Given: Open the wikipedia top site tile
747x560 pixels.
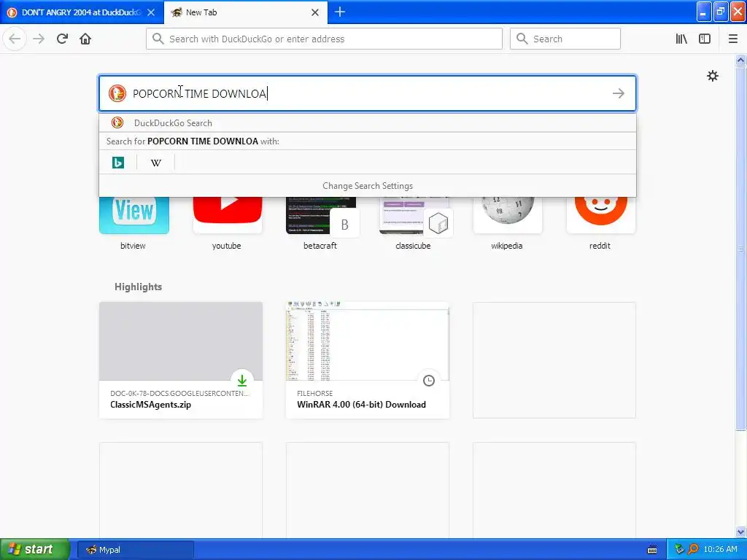Looking at the screenshot, I should 508,216.
